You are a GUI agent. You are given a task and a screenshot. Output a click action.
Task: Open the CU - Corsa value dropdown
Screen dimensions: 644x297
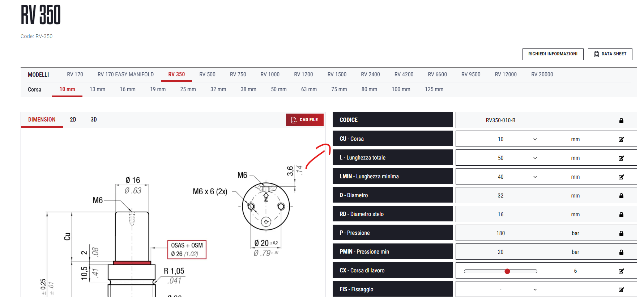point(535,139)
